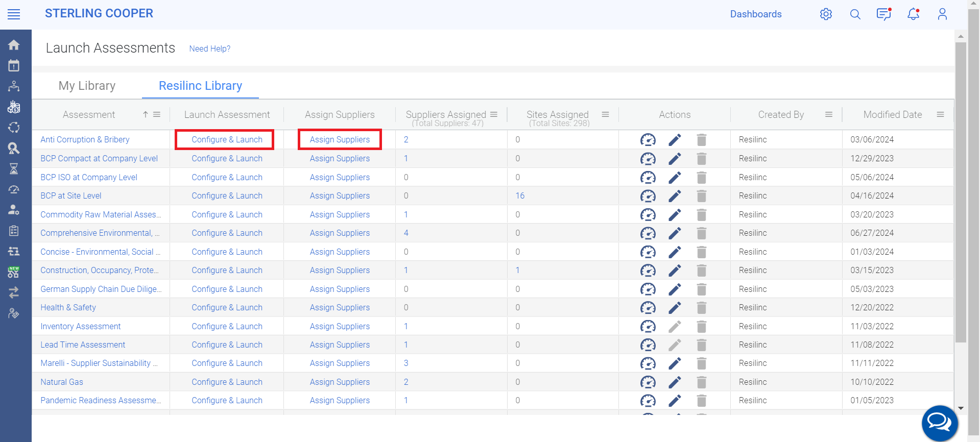Image resolution: width=980 pixels, height=442 pixels.
Task: Open the people exchange sidebar icon
Action: pyautogui.click(x=14, y=251)
